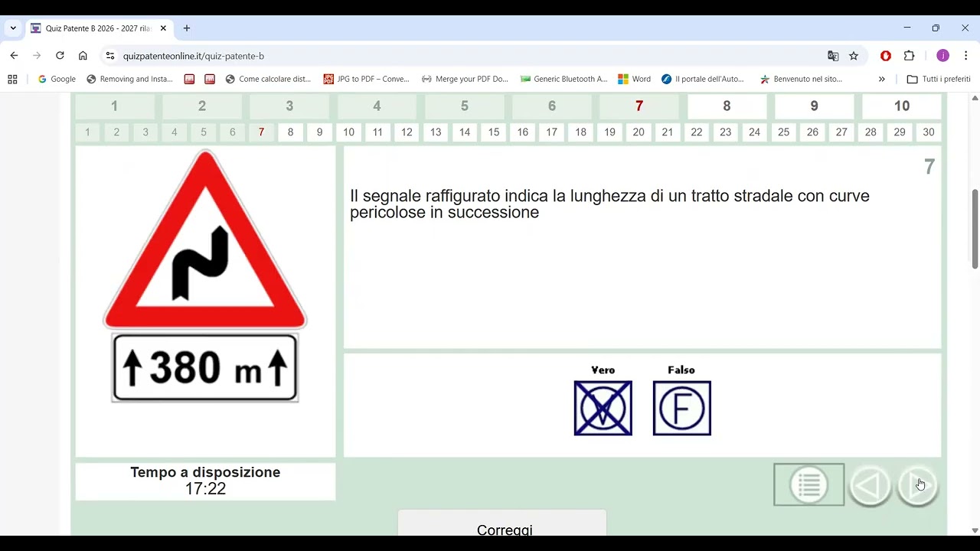The height and width of the screenshot is (551, 980).
Task: Click the page vertical scrollbar thumb
Action: coord(975,229)
